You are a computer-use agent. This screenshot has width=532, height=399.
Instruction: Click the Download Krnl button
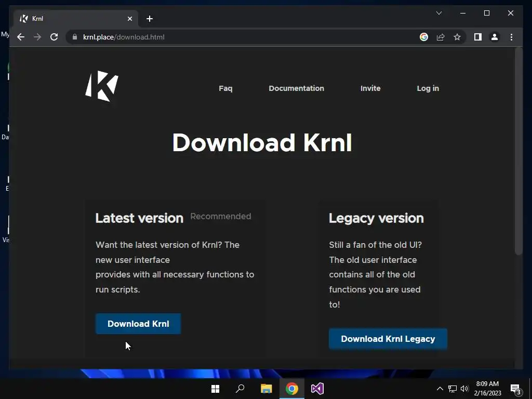click(x=138, y=324)
